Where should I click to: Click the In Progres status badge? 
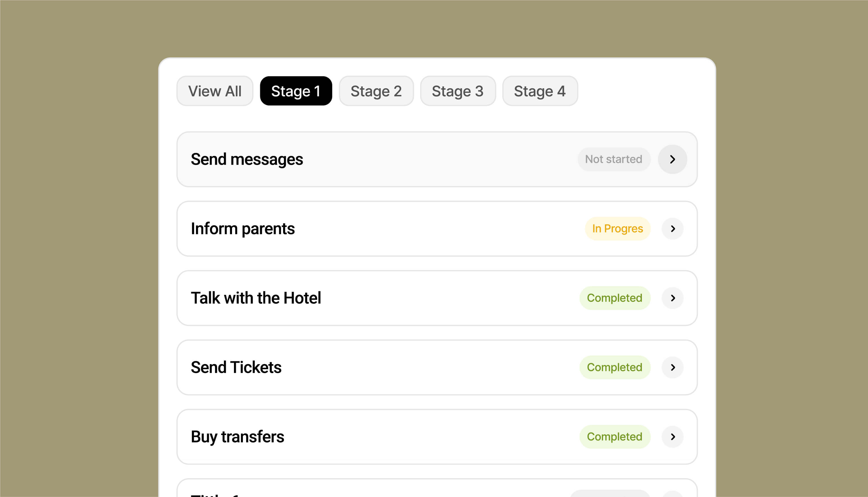[x=617, y=228]
